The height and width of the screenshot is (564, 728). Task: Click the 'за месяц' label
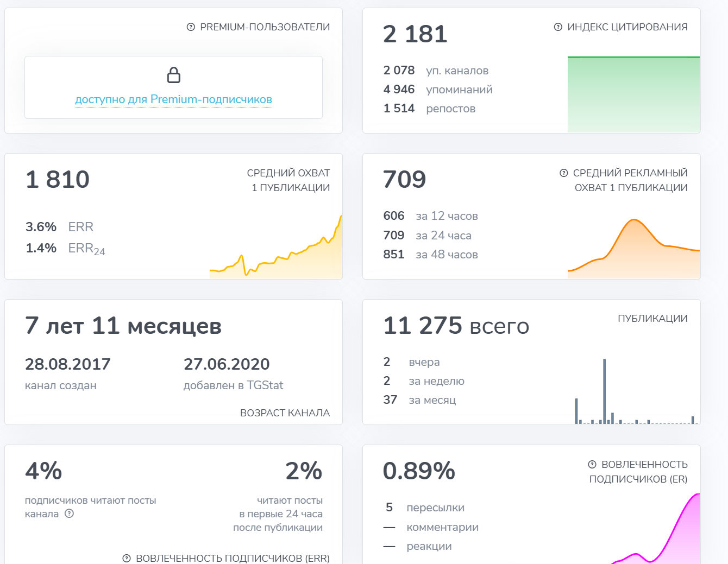[x=432, y=400]
